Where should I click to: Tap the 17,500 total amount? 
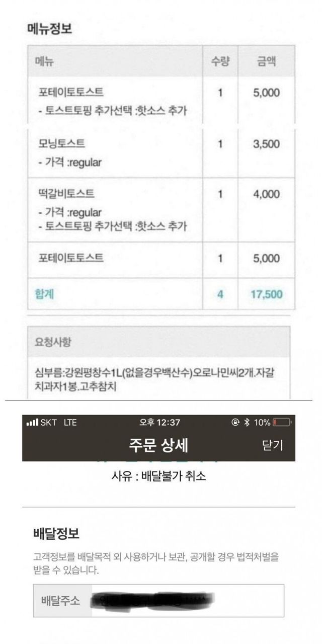point(266,294)
